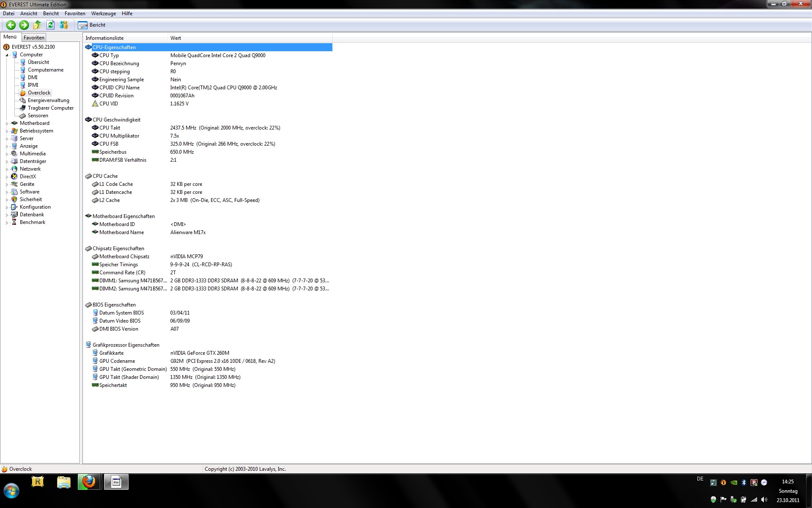Screen dimensions: 812x508
Task: Click the user management people icon
Action: (x=64, y=25)
